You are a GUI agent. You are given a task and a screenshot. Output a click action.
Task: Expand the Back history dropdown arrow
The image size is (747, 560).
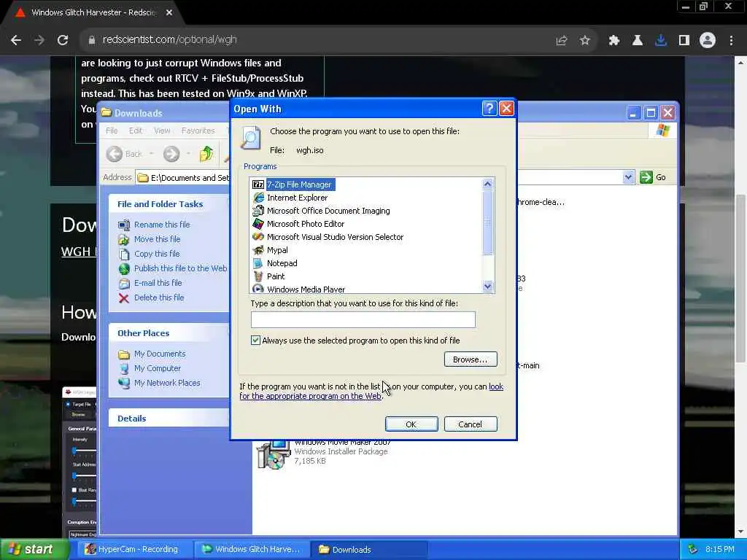152,154
